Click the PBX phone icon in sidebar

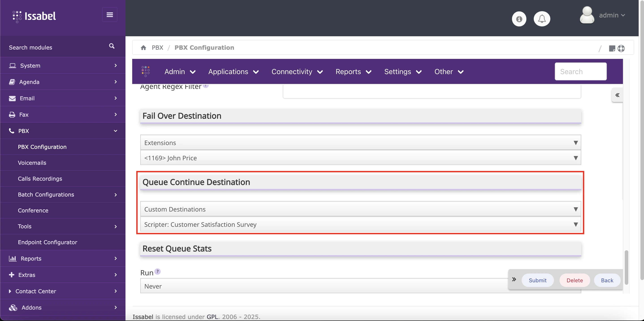point(12,131)
